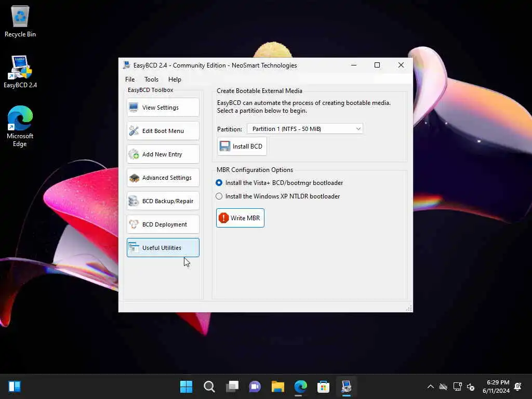Screen dimensions: 532x399
Task: Select EasyBCD 2.4 desktop shortcut
Action: pyautogui.click(x=20, y=72)
